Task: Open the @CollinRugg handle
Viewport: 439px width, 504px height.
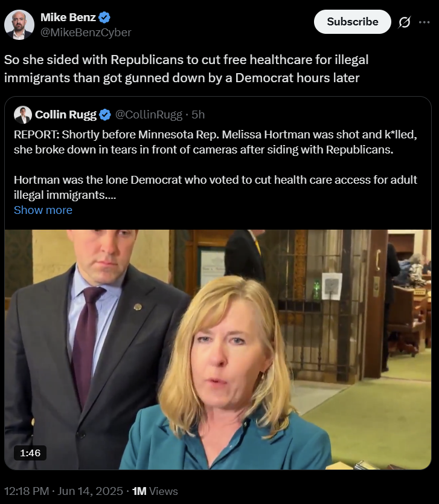Action: point(149,115)
